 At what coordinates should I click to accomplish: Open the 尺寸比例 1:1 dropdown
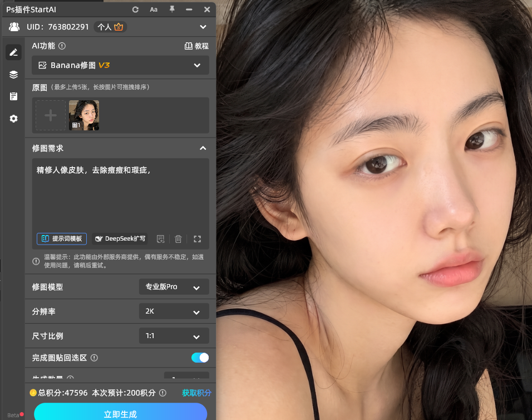tap(174, 336)
